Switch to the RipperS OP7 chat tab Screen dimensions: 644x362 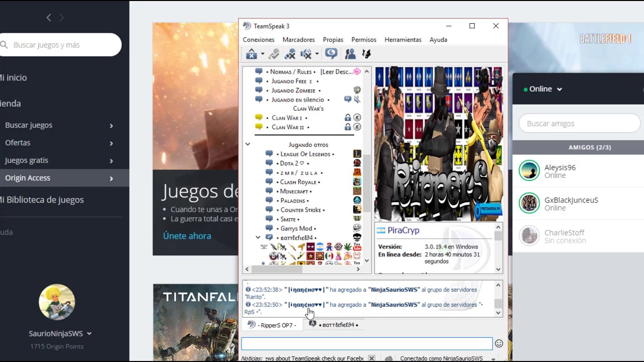click(x=272, y=325)
